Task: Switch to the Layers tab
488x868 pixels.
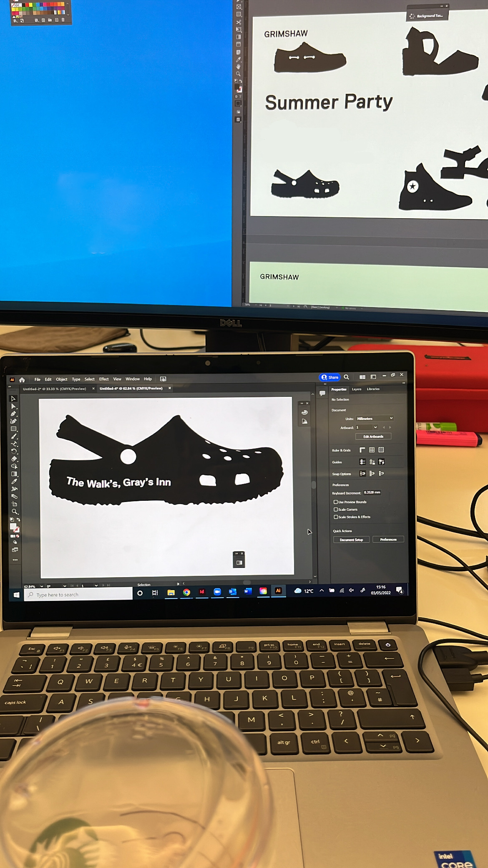Action: 357,389
